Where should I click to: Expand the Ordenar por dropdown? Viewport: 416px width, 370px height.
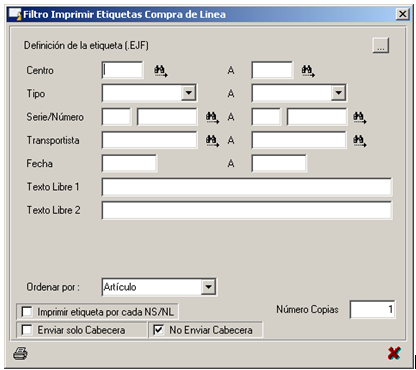[x=208, y=287]
